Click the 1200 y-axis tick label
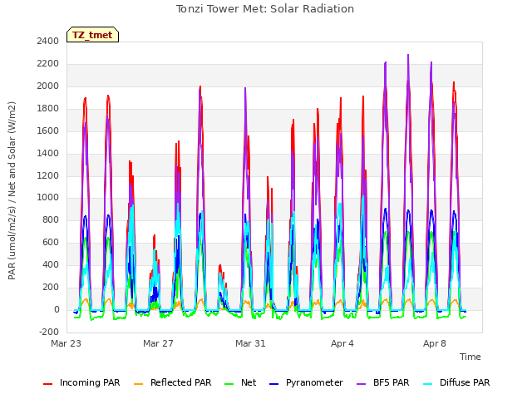This screenshot has height=399, width=532. coord(48,175)
